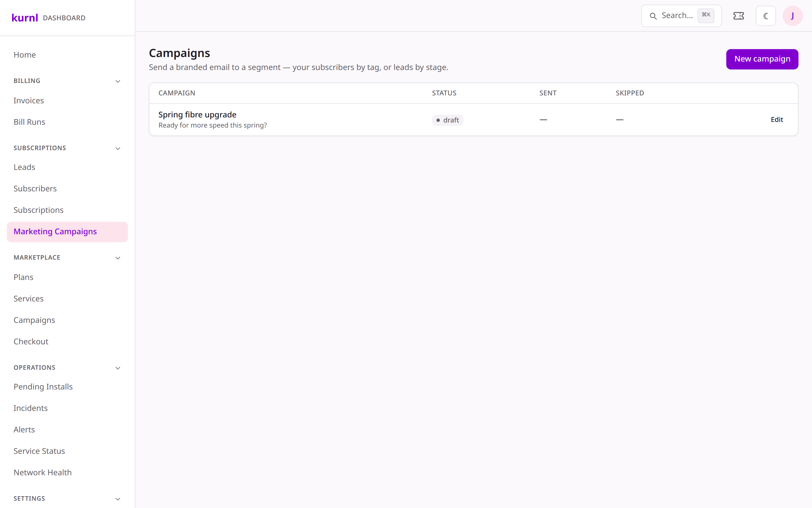This screenshot has width=812, height=508.
Task: Click the Spring fibre upgrade campaign name
Action: [197, 115]
